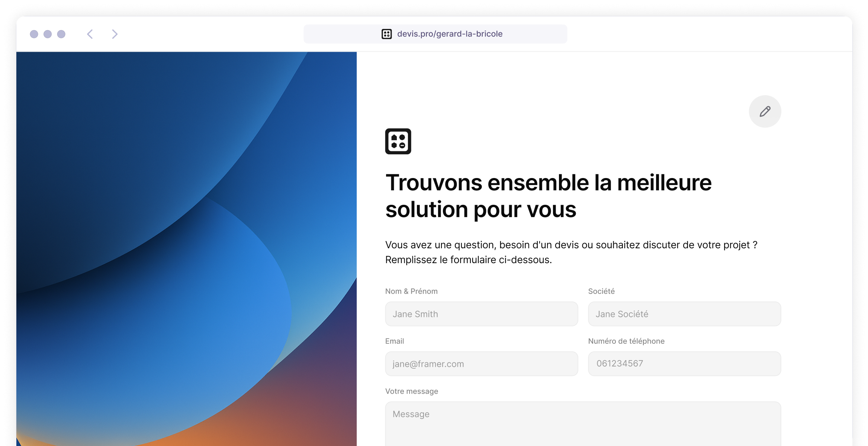Click the site favicon in address bar
Screen dimensions: 868x446
pos(386,34)
